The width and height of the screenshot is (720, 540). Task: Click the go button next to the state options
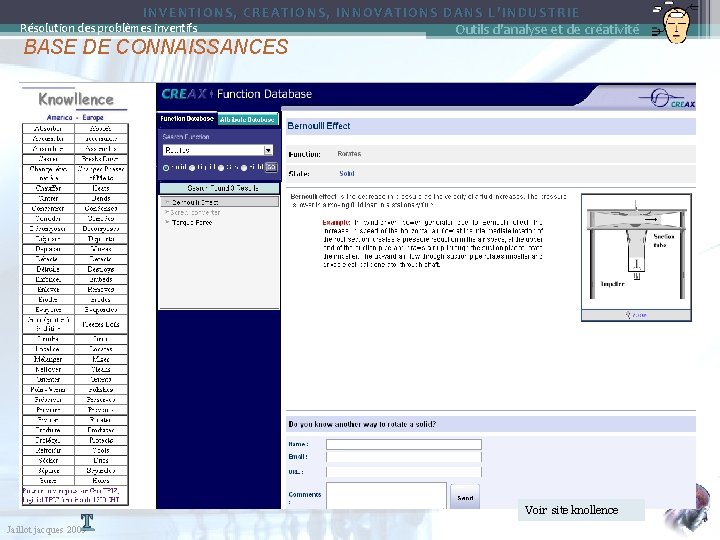(x=271, y=167)
